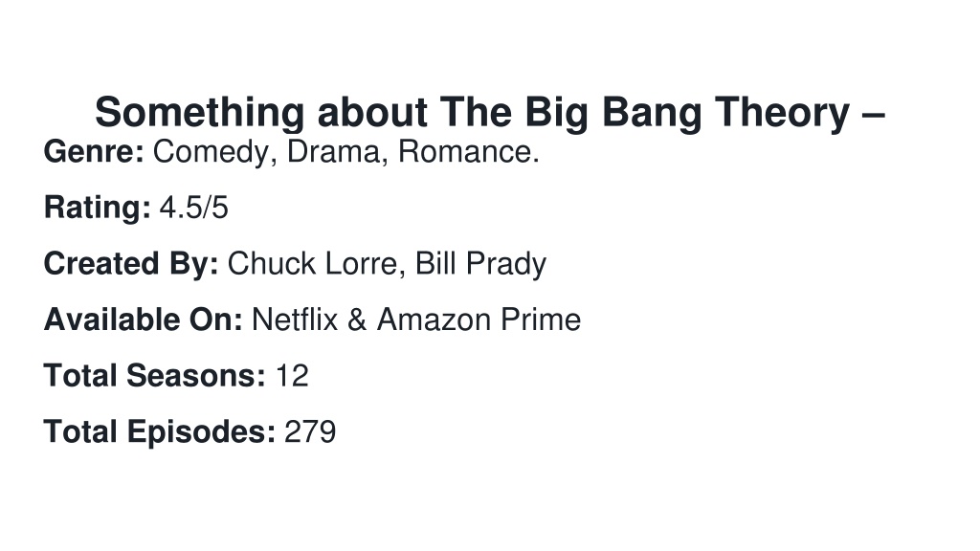Click the word 'Romance' in genre list
The width and height of the screenshot is (980, 551).
pos(464,152)
